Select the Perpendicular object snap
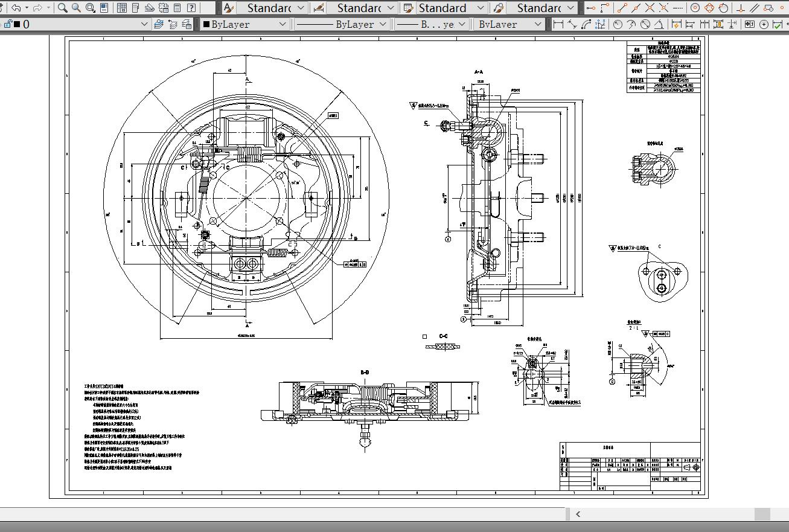 point(741,8)
